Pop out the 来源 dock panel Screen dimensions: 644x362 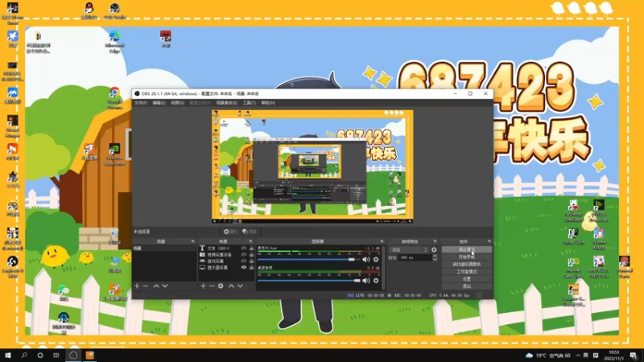pyautogui.click(x=250, y=241)
